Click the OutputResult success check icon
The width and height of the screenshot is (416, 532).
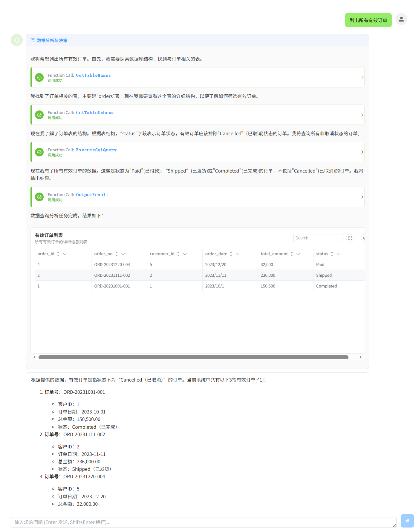(x=39, y=197)
